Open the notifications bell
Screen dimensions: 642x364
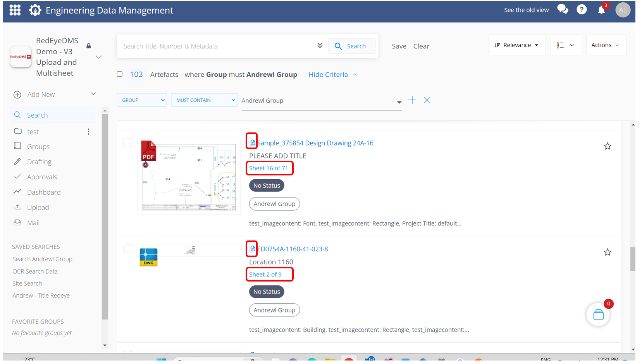pyautogui.click(x=601, y=10)
